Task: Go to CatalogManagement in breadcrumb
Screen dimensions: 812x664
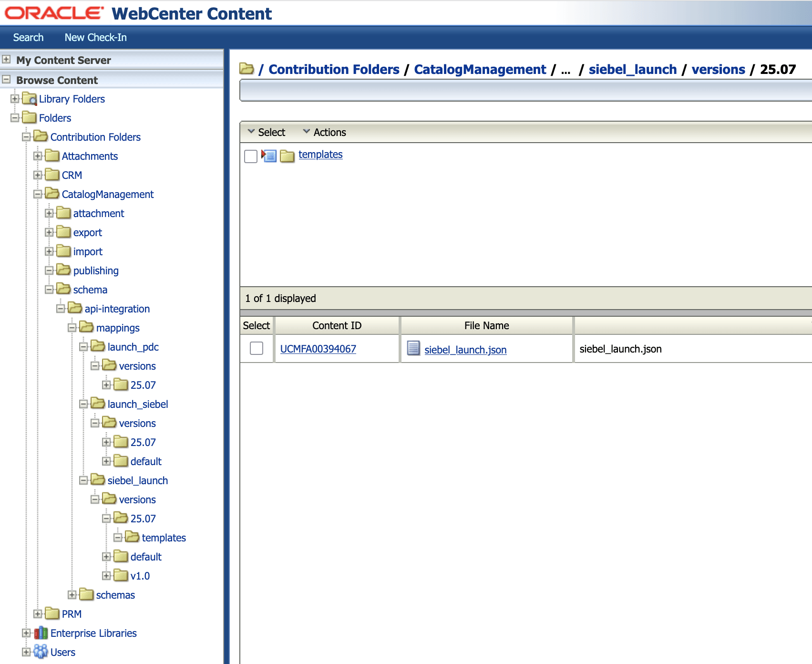Action: point(480,69)
